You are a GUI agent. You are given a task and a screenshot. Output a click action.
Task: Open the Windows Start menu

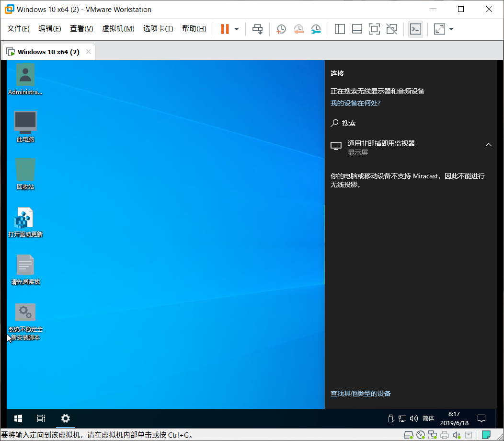18,418
